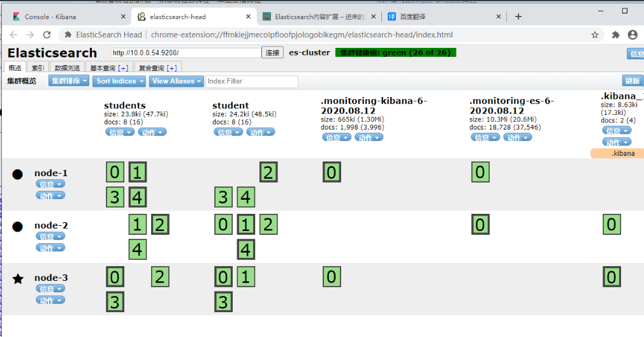Select .monitoring-kibana shard 0 on node-3

click(332, 277)
